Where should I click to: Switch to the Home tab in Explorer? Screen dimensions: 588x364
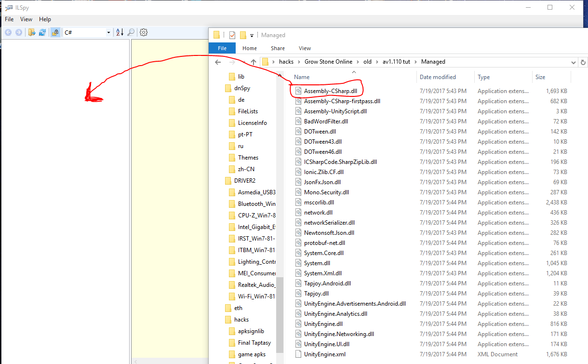tap(249, 48)
